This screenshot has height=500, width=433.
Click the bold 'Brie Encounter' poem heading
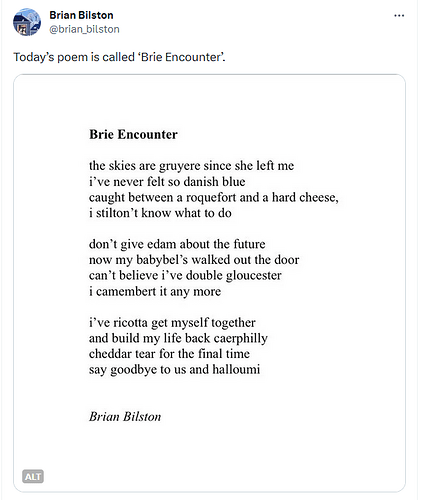pos(133,134)
